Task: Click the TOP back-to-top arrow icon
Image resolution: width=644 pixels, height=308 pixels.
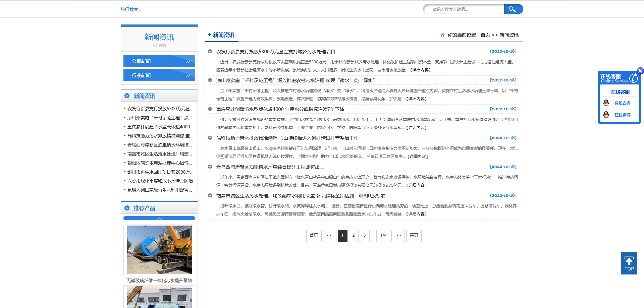Action: [x=629, y=261]
